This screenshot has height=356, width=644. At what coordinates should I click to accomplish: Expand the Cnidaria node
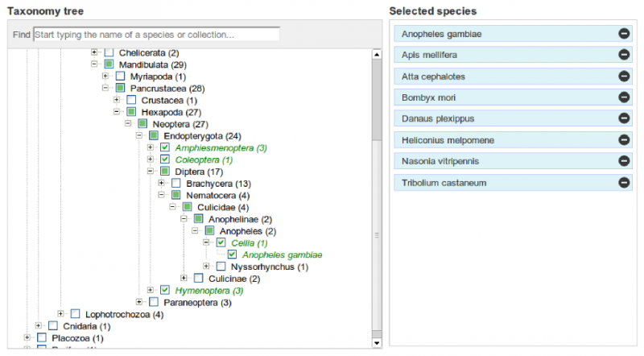38,325
